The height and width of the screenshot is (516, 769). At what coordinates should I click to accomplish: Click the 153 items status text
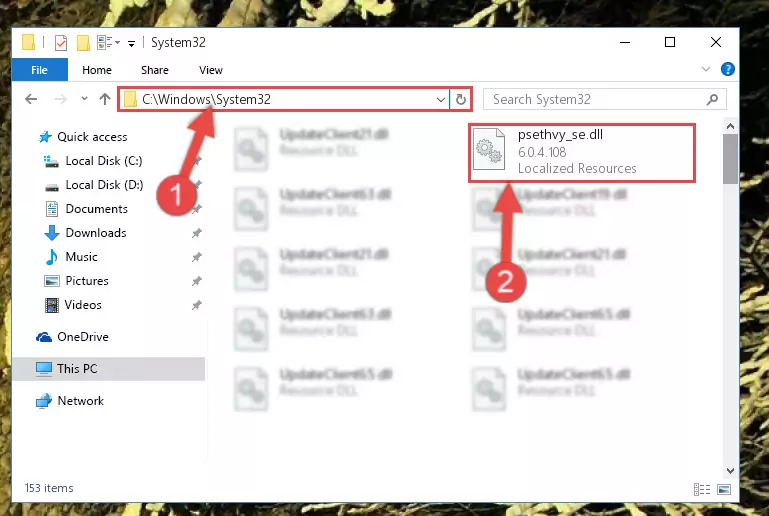(49, 488)
